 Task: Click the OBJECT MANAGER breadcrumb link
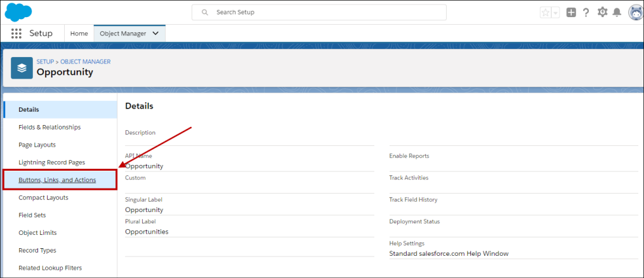86,62
